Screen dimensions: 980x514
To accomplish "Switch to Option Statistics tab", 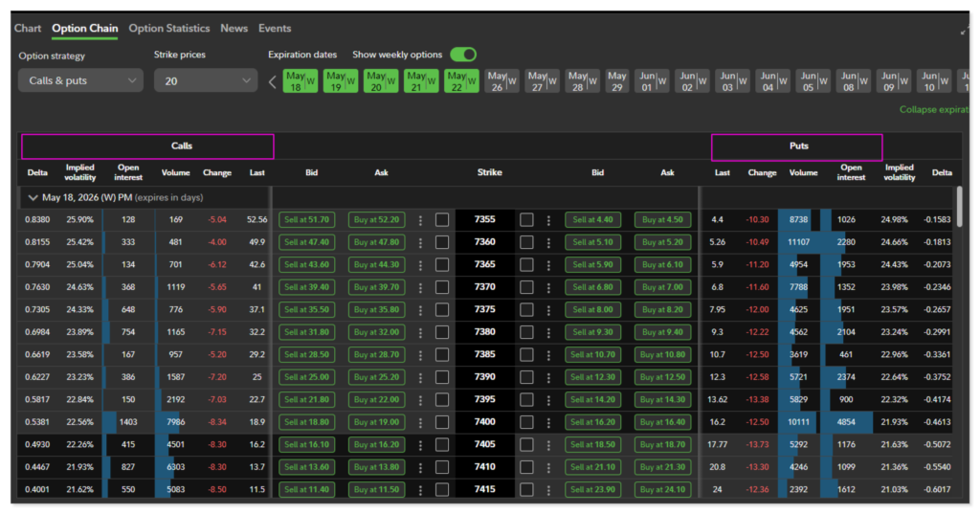I will click(x=169, y=28).
